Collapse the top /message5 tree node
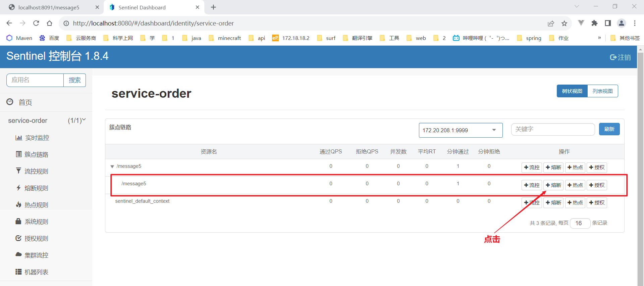This screenshot has height=286, width=644. (112, 166)
